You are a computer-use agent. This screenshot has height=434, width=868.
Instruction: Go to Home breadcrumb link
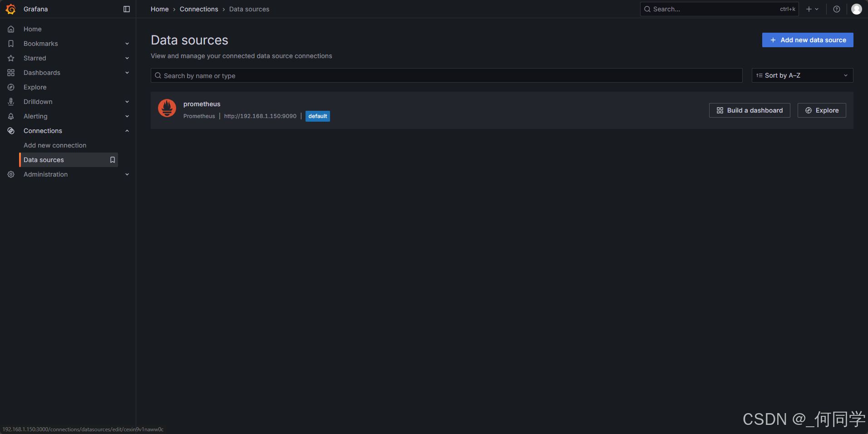[x=160, y=9]
